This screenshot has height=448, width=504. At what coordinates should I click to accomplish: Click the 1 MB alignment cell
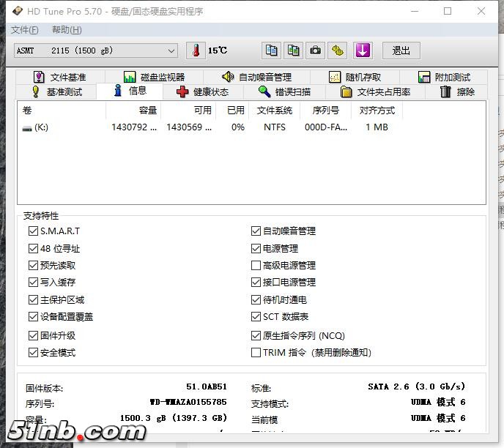[x=377, y=127]
